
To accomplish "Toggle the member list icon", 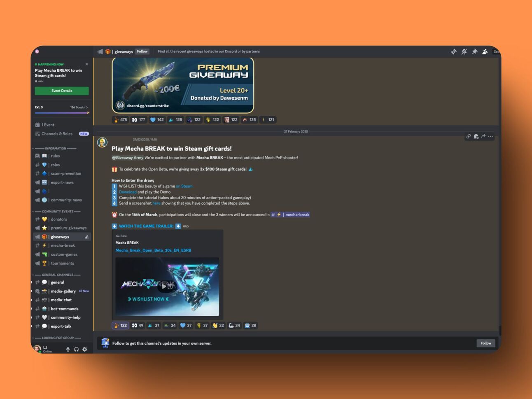I will coord(485,51).
